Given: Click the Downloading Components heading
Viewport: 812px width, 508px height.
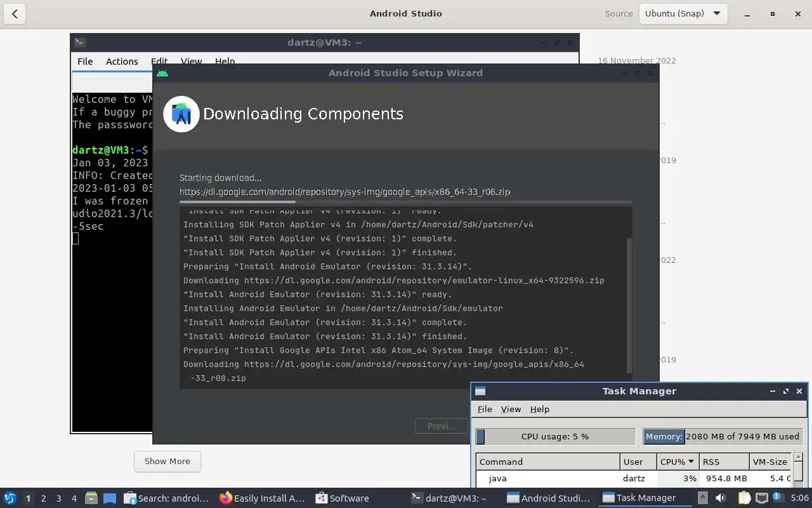Looking at the screenshot, I should pyautogui.click(x=303, y=114).
